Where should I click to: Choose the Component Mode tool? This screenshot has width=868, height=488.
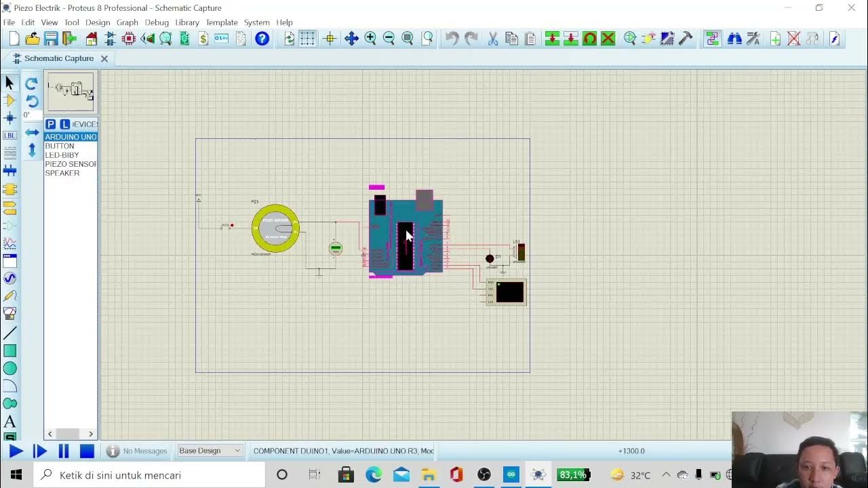coord(9,100)
